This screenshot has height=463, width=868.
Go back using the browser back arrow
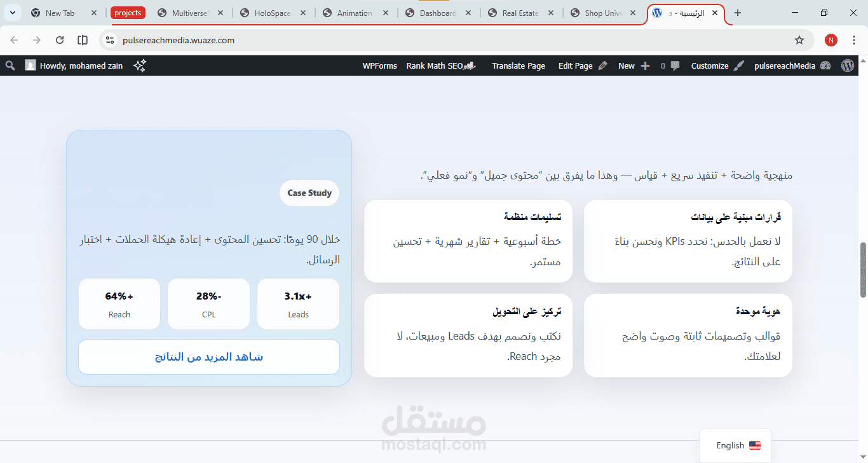click(x=14, y=40)
